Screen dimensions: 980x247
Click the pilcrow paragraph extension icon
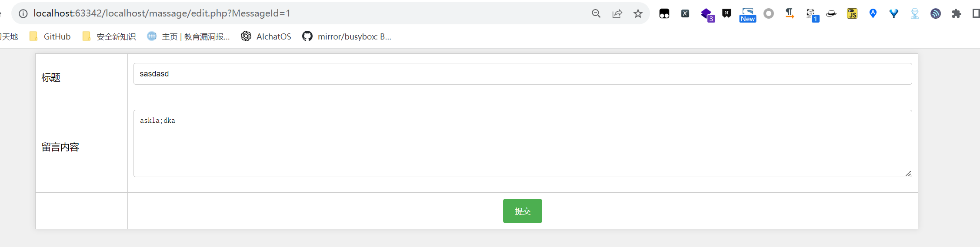pos(790,13)
